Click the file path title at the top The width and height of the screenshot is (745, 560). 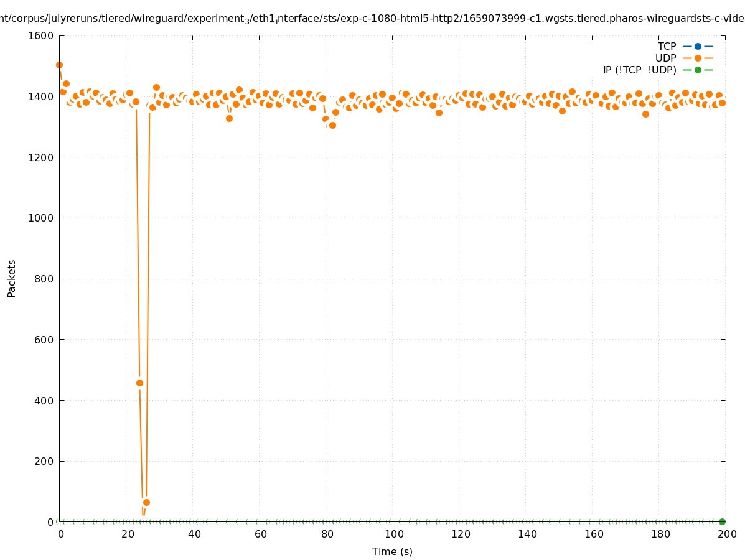click(372, 19)
